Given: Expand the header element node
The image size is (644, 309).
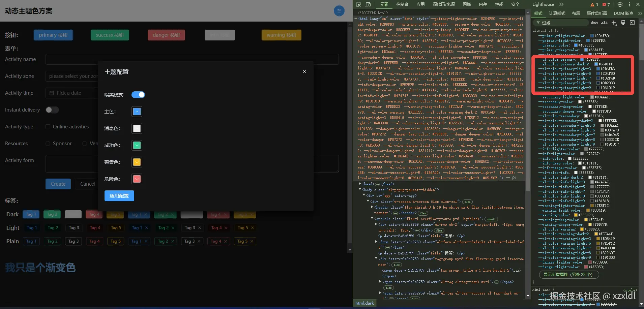Looking at the screenshot, I should tap(372, 207).
